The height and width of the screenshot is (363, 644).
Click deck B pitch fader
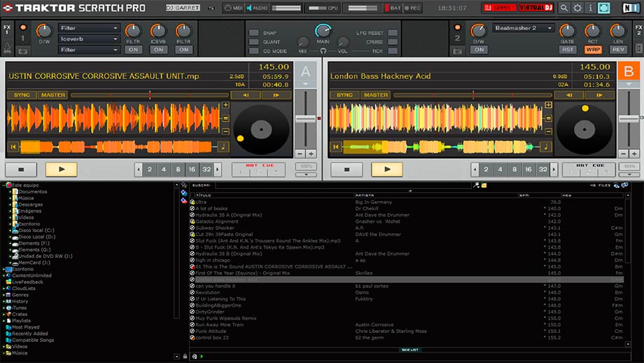(x=629, y=119)
